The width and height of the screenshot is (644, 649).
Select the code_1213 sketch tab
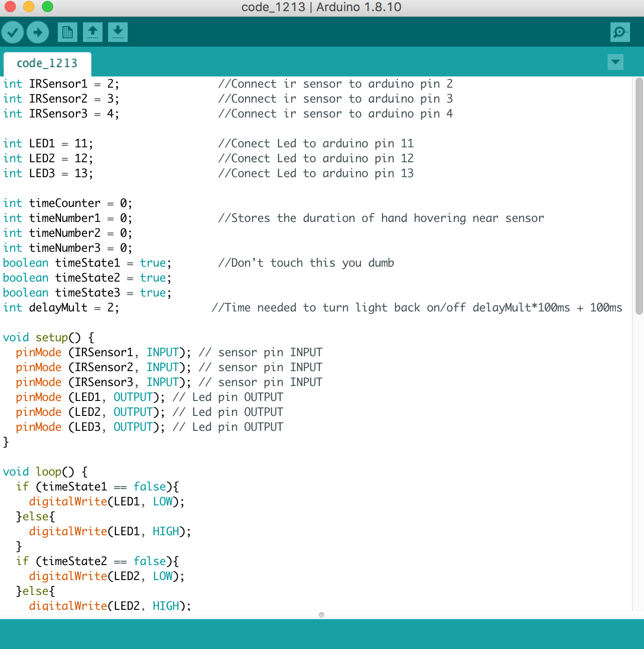pos(47,63)
